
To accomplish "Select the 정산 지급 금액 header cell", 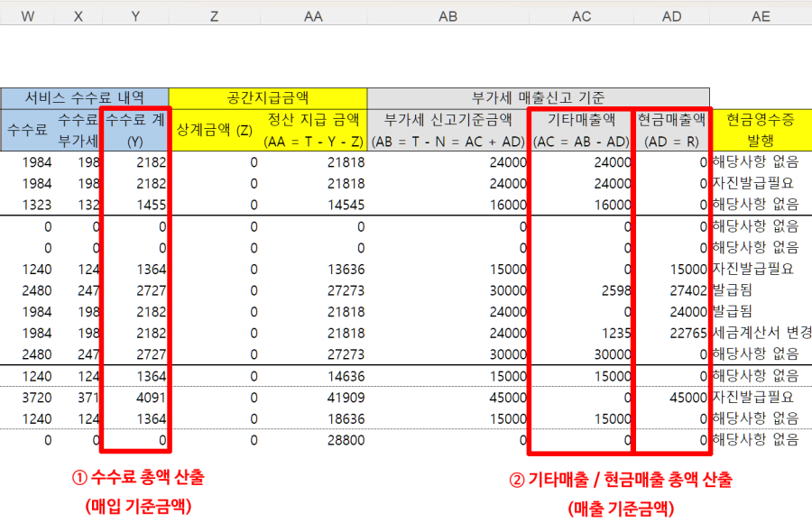I will click(313, 130).
